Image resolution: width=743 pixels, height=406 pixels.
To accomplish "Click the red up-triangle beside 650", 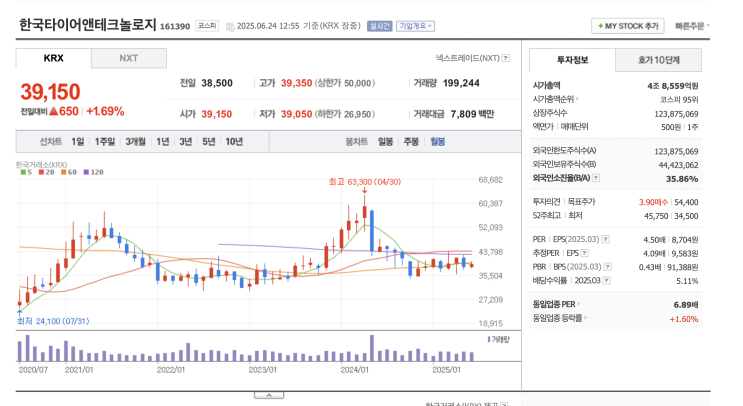I will click(53, 111).
